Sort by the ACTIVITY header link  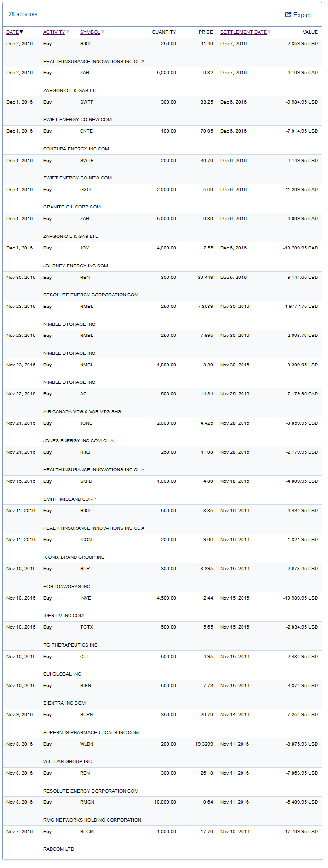pos(54,32)
